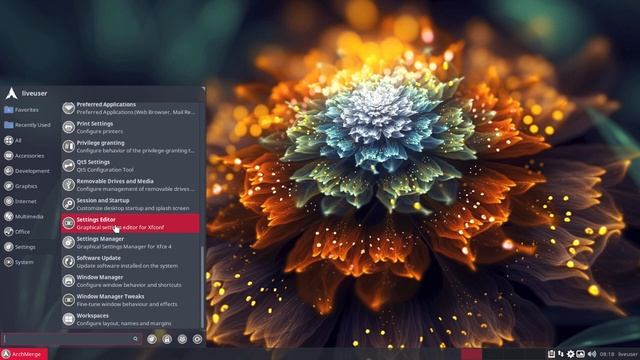The image size is (640, 360).
Task: Click 'Qt5 Configuration Tool' description text
Action: coord(105,170)
